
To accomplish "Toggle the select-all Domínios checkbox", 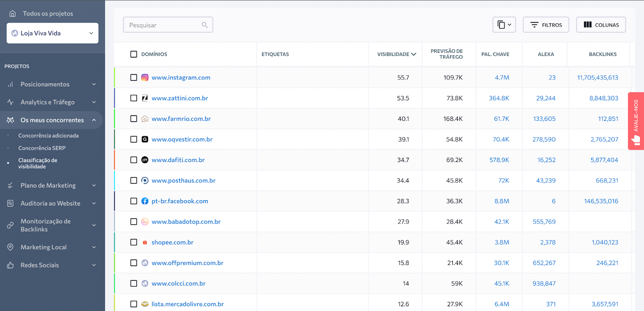I will pos(134,54).
